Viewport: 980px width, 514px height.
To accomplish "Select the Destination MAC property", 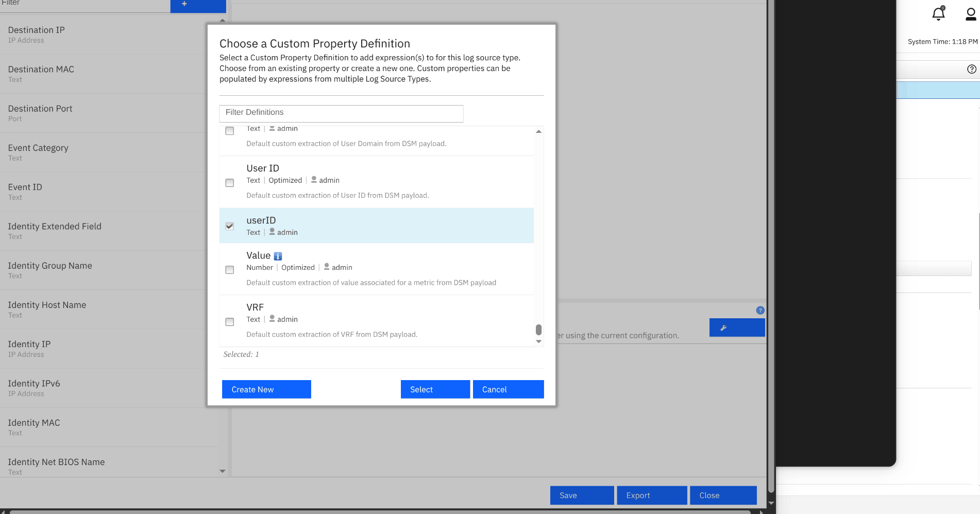I will pyautogui.click(x=109, y=74).
